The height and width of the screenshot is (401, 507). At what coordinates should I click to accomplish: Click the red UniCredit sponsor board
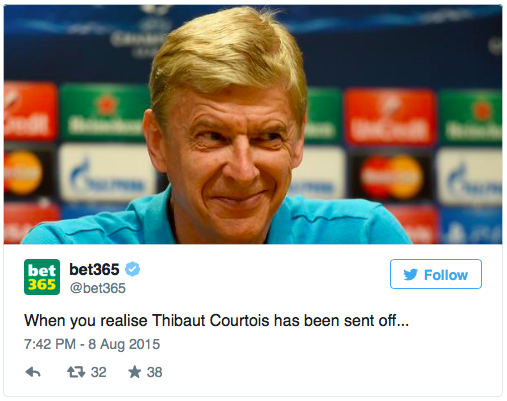pos(390,118)
